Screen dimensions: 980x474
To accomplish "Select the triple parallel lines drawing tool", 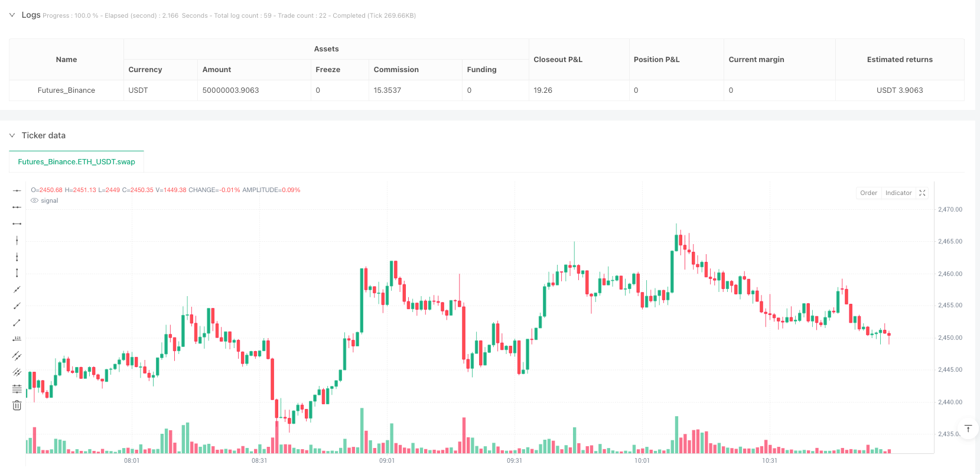I will pos(17,372).
